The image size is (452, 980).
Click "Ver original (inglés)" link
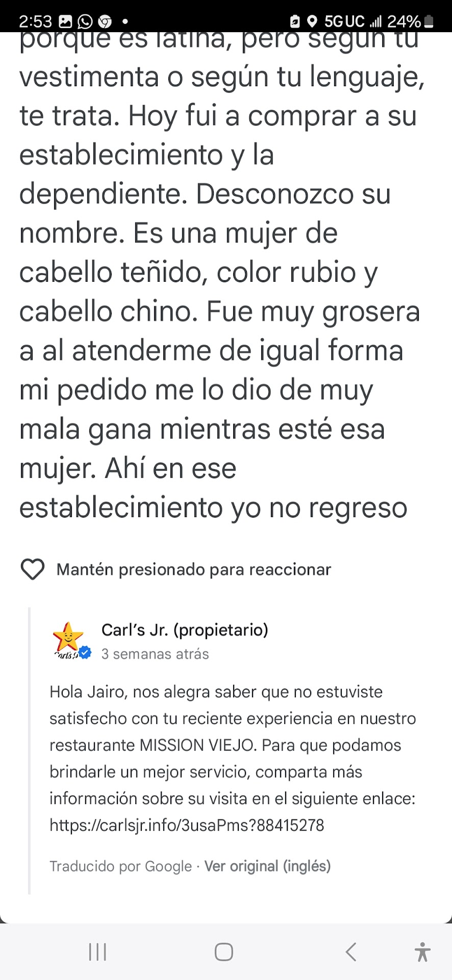click(267, 866)
